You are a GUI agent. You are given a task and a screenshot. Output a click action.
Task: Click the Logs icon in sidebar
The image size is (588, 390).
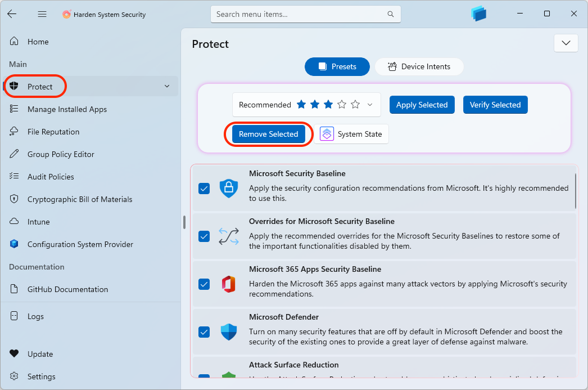(14, 316)
